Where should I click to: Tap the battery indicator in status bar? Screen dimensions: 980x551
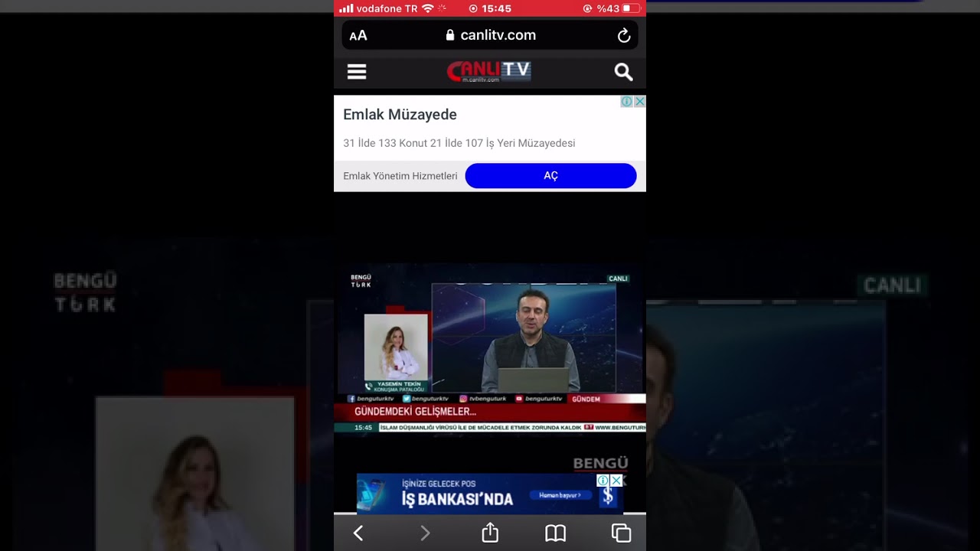coord(631,8)
